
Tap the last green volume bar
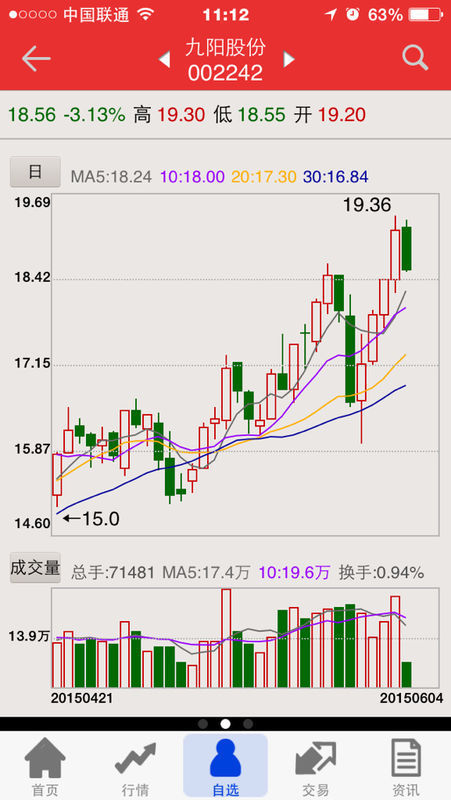coord(406,674)
